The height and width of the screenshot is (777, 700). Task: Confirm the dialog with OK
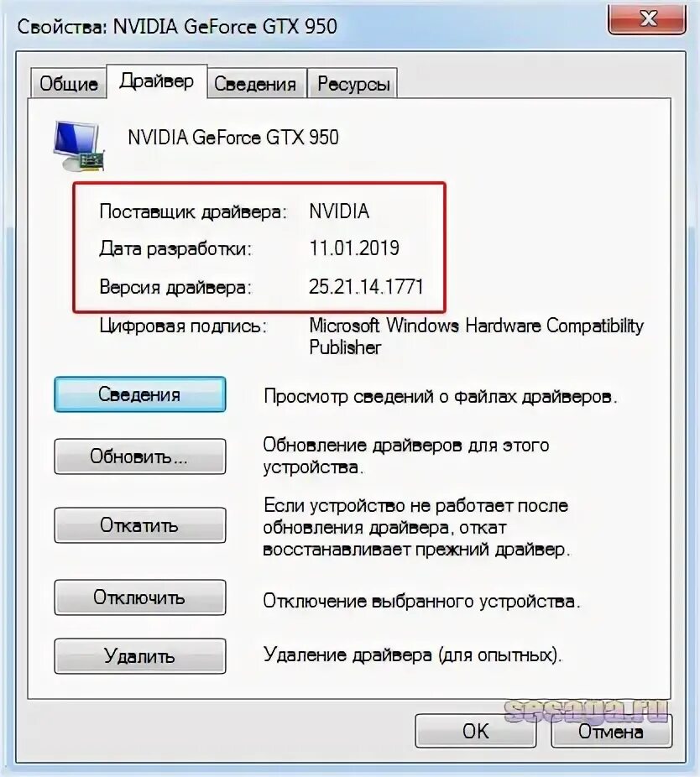(475, 731)
